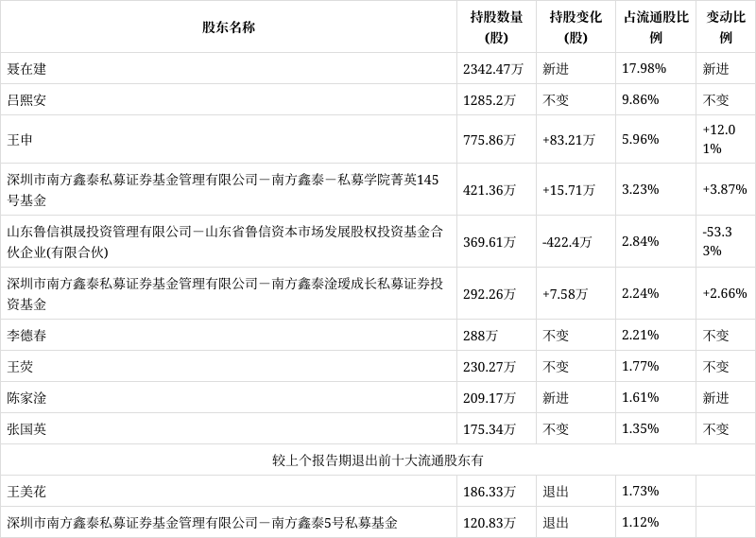
Task: Click 新进 holding change in 聂在建 row
Action: (x=556, y=69)
